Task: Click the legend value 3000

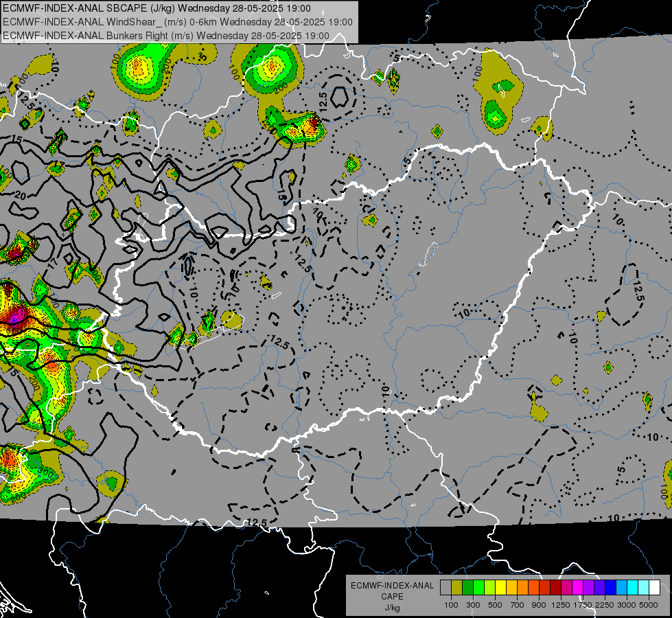Action: (x=627, y=605)
